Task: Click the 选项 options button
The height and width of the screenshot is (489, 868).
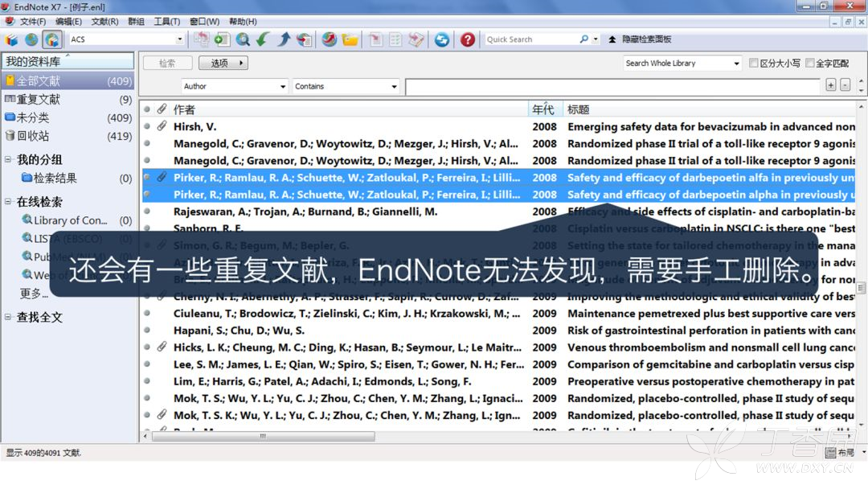Action: coord(223,63)
